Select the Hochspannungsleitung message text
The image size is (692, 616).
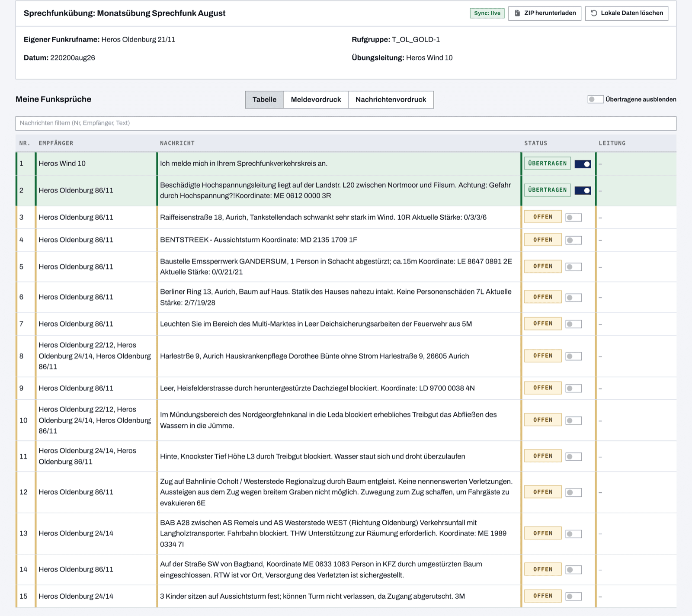point(336,190)
